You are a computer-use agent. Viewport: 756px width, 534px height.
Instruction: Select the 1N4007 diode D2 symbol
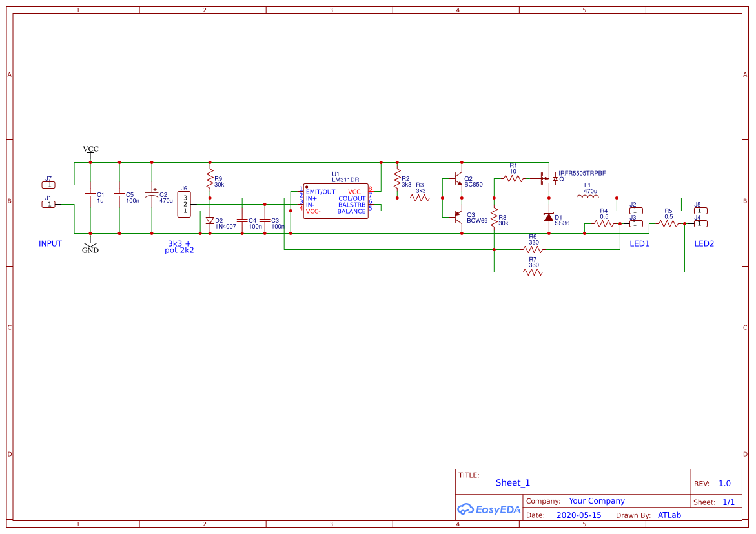[210, 220]
